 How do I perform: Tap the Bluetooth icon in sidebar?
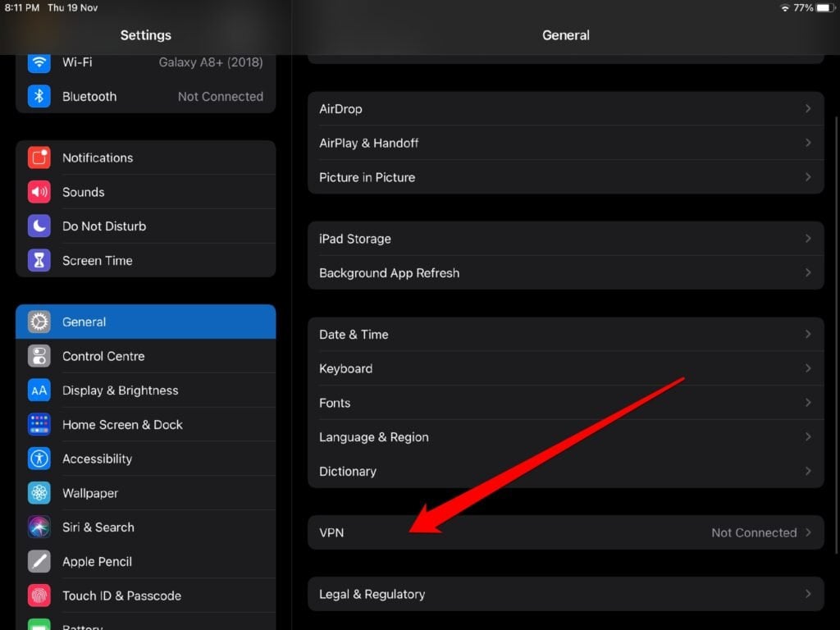pyautogui.click(x=39, y=97)
